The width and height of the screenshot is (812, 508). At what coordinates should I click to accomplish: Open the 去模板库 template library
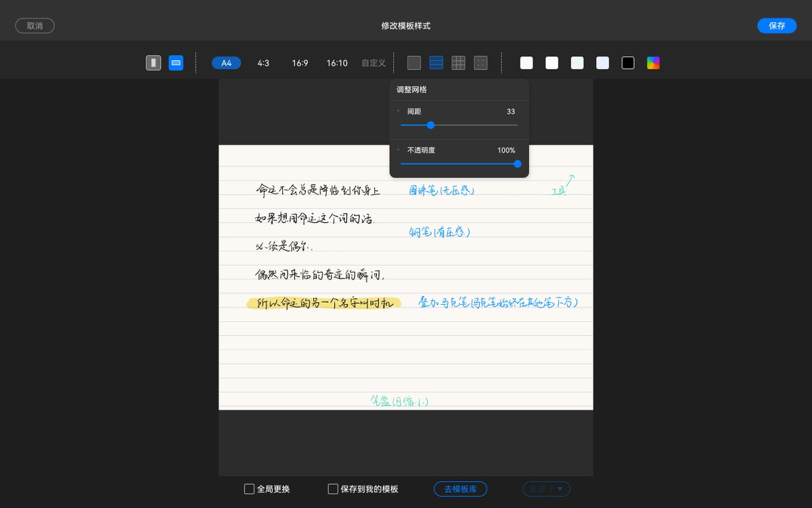tap(460, 488)
